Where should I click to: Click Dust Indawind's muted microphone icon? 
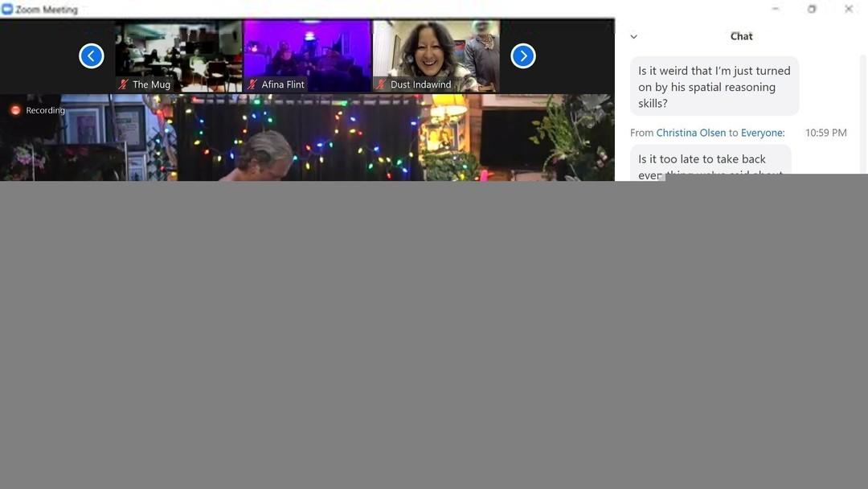click(x=381, y=84)
